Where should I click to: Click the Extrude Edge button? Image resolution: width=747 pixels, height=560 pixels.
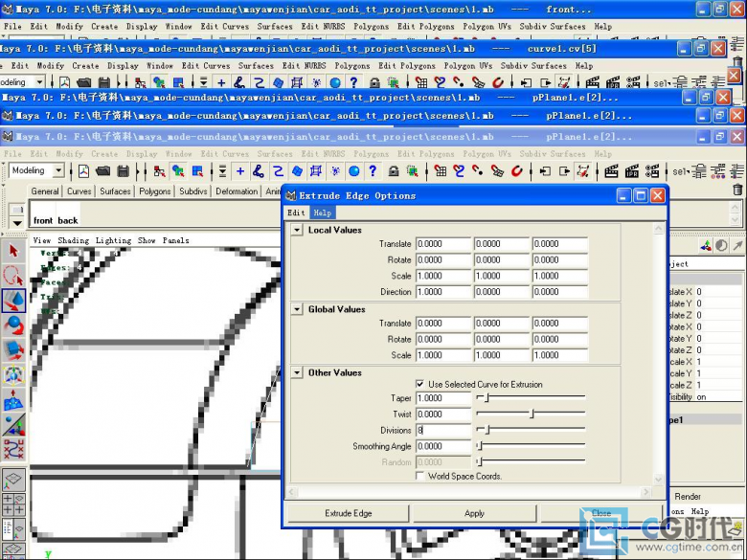click(349, 513)
